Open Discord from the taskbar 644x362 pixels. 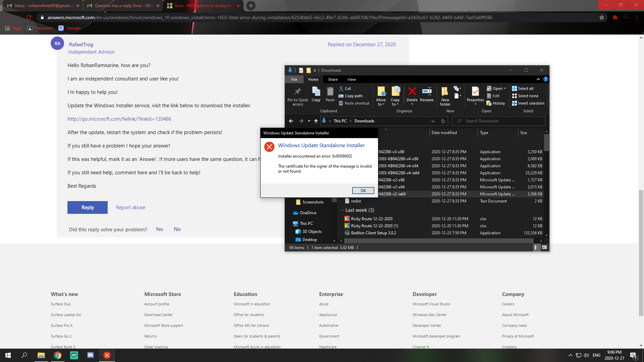pyautogui.click(x=91, y=355)
